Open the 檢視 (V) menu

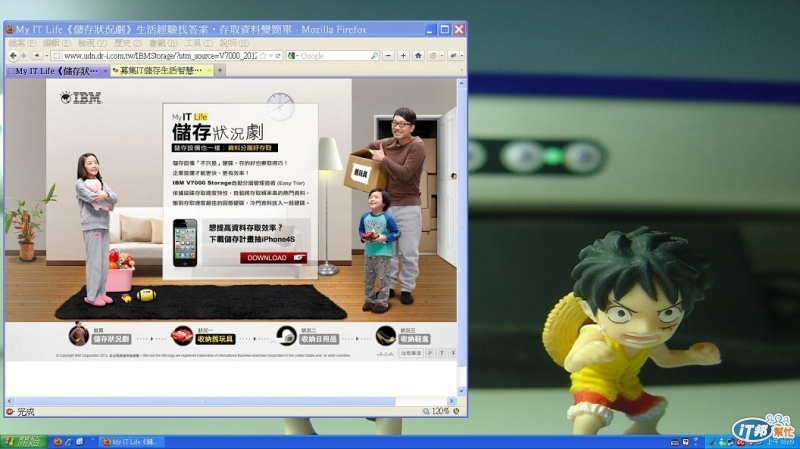pyautogui.click(x=92, y=43)
